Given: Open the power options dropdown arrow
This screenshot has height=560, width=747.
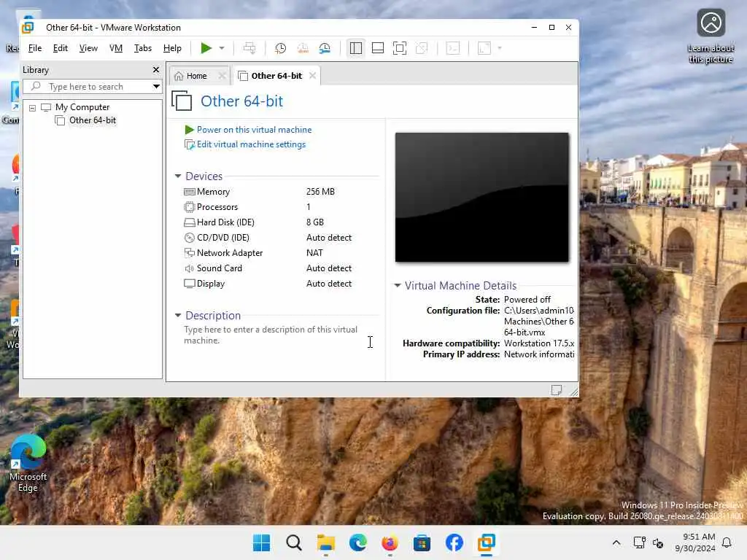Looking at the screenshot, I should tap(222, 48).
